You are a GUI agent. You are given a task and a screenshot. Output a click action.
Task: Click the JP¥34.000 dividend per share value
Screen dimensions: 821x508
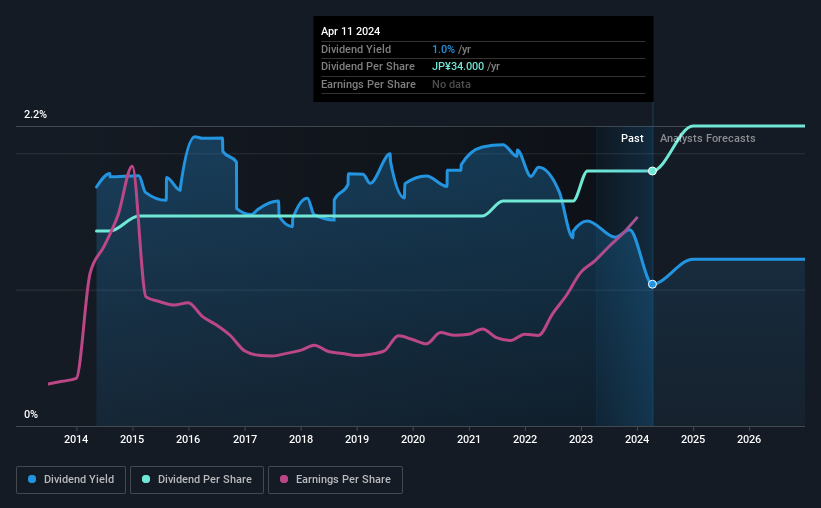point(458,67)
